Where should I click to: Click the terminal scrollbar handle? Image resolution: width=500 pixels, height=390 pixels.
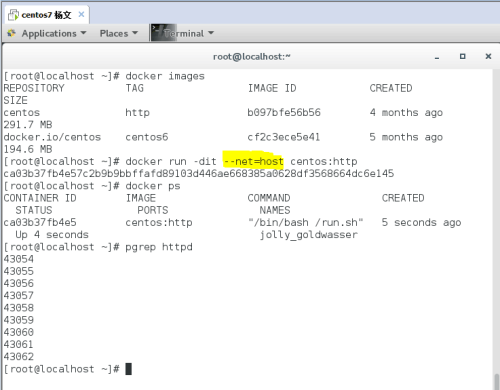tap(496, 382)
